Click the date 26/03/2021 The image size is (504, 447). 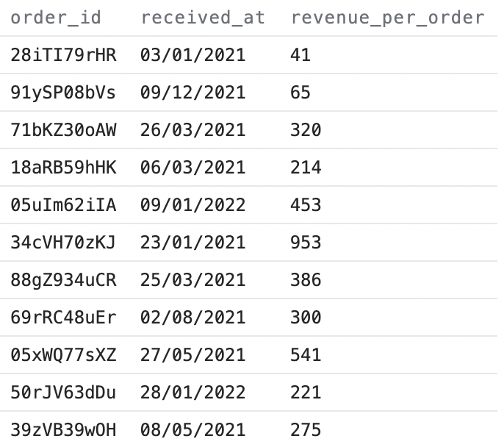(193, 130)
